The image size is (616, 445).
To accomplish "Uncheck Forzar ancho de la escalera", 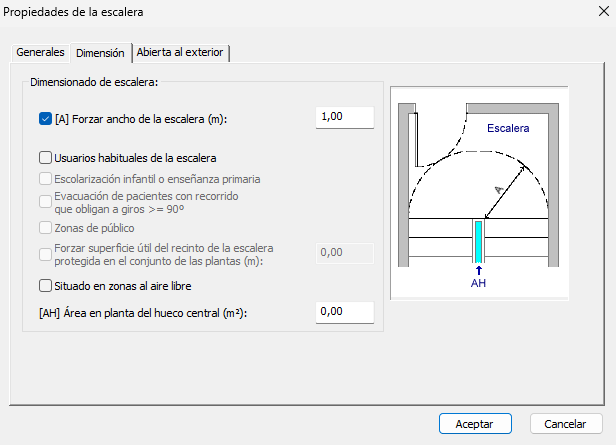I will point(45,119).
